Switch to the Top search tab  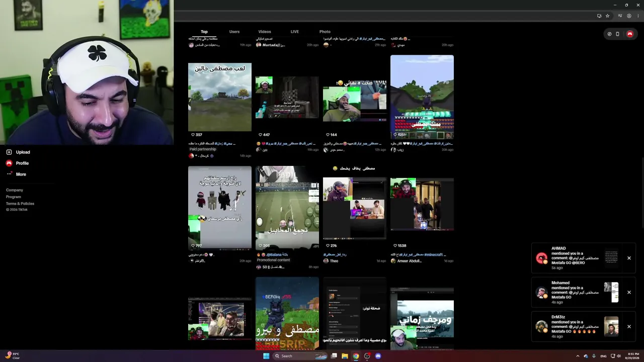(204, 32)
